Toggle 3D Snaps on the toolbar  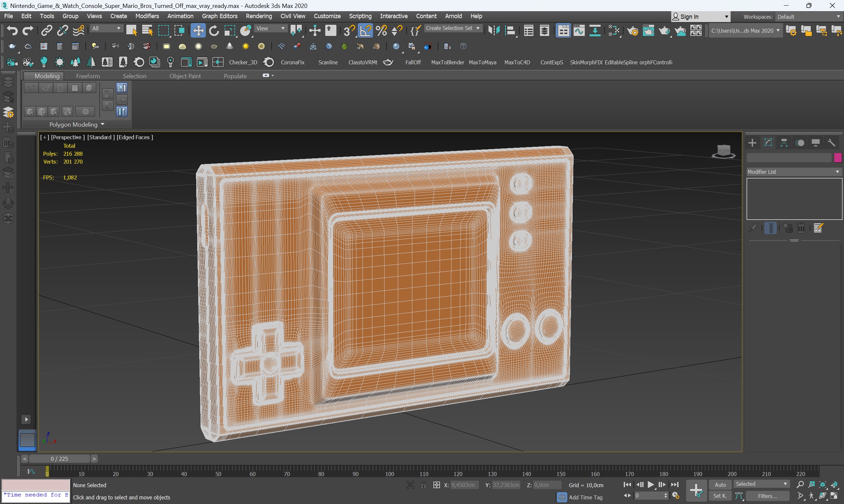(349, 31)
